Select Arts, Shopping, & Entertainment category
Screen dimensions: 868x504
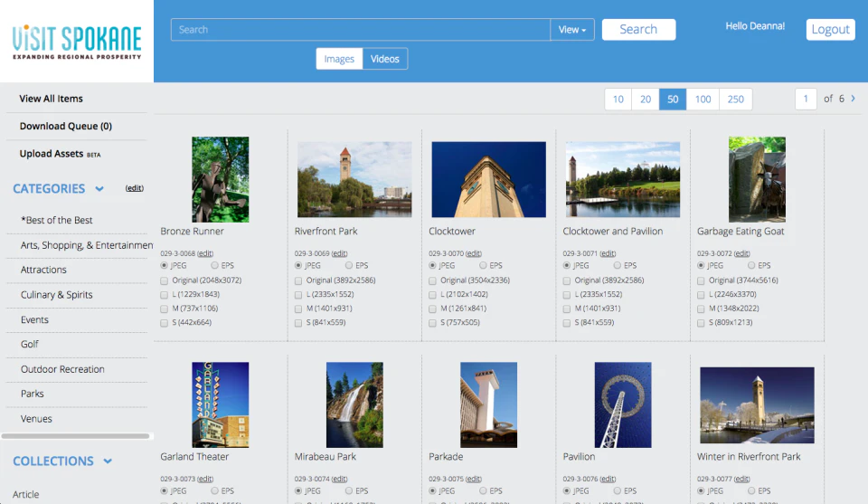87,245
